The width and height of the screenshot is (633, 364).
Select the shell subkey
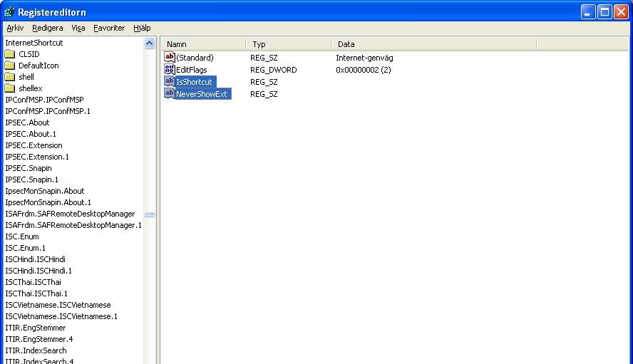[26, 77]
